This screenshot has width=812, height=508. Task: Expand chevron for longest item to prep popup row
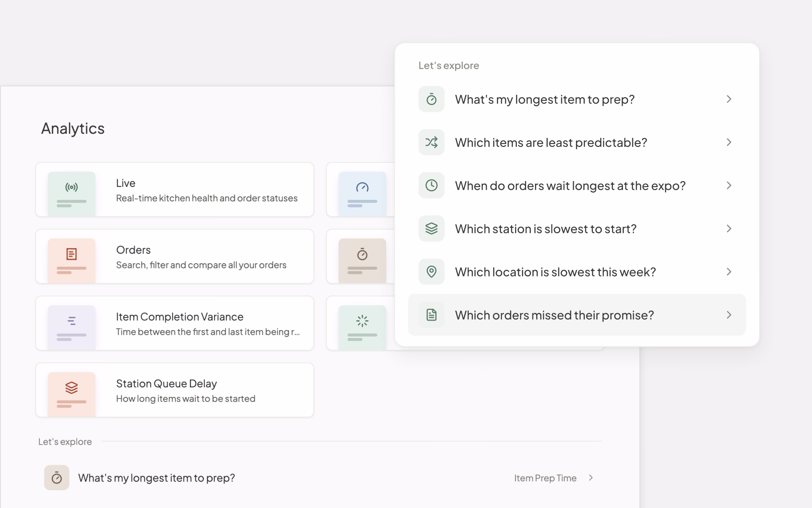[x=729, y=99]
